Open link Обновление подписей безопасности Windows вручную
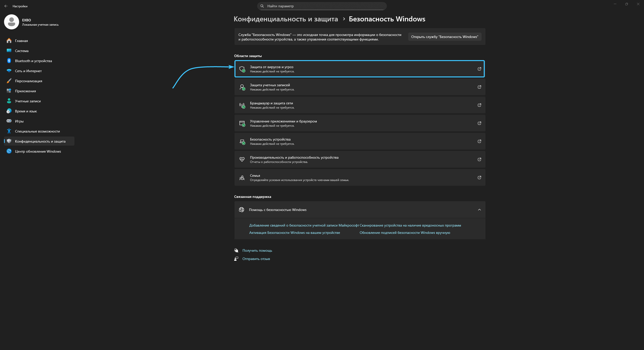This screenshot has height=350, width=644. click(x=405, y=233)
